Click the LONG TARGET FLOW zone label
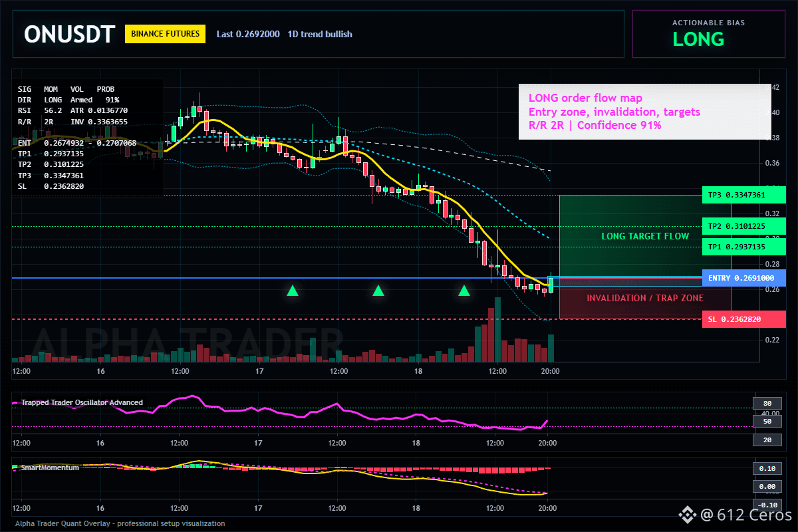Image resolution: width=798 pixels, height=532 pixels. 645,236
